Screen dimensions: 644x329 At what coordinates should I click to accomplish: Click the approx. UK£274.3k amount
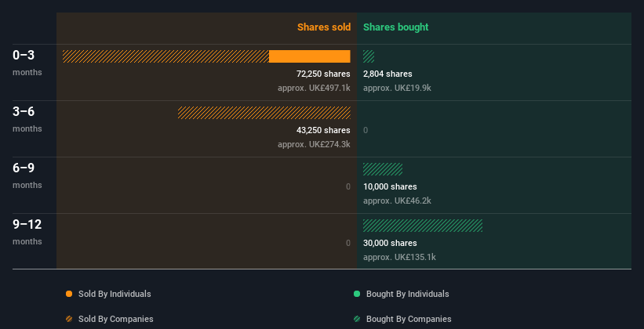(x=314, y=144)
